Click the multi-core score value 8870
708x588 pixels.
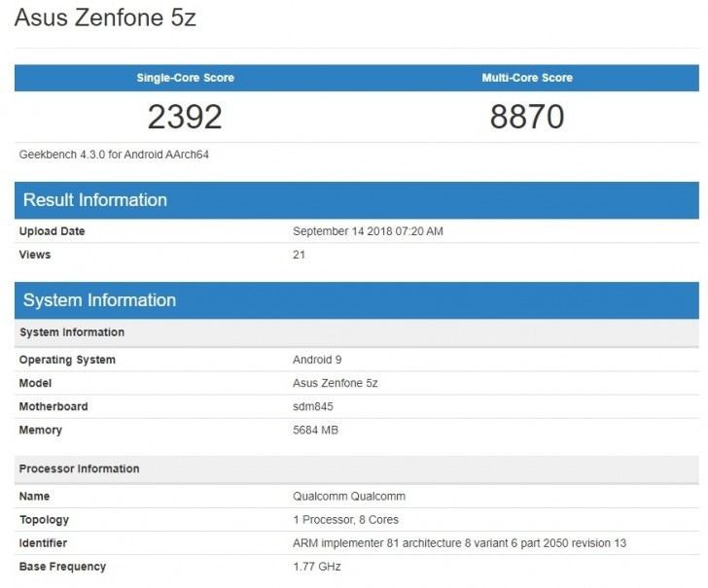pos(527,117)
